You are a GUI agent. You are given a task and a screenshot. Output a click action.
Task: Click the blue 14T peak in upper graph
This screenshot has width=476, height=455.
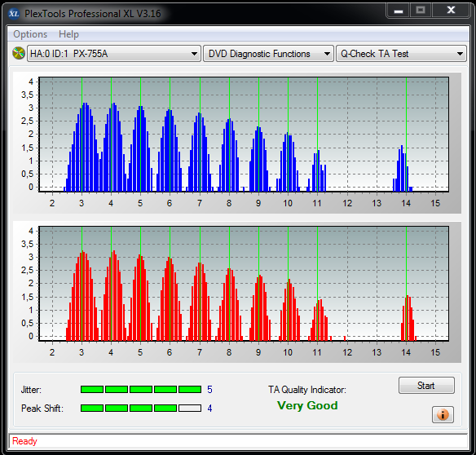tap(402, 169)
